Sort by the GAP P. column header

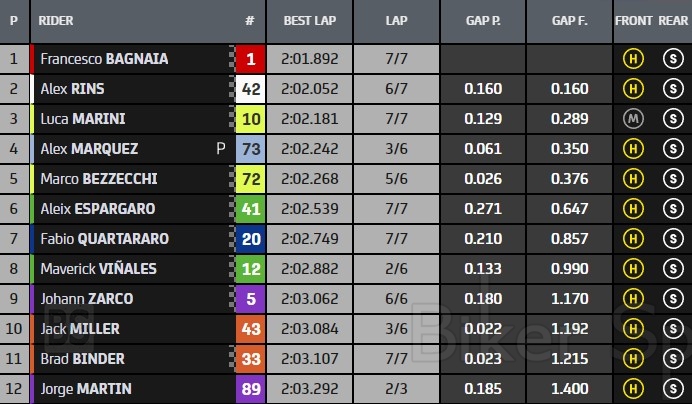pyautogui.click(x=483, y=20)
